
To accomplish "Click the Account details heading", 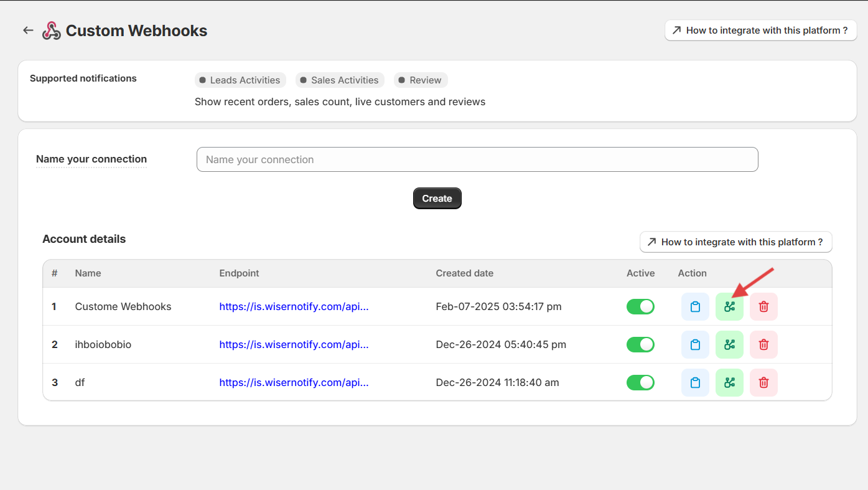I will (84, 239).
